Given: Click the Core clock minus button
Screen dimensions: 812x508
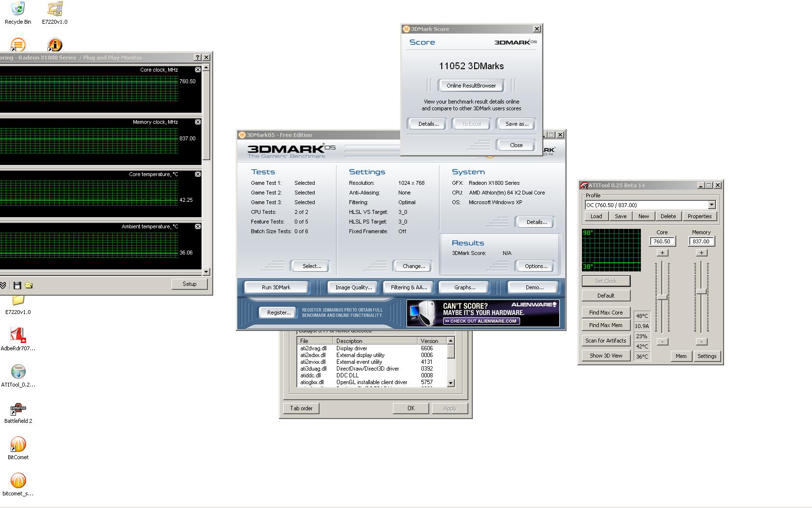Looking at the screenshot, I should pos(662,342).
